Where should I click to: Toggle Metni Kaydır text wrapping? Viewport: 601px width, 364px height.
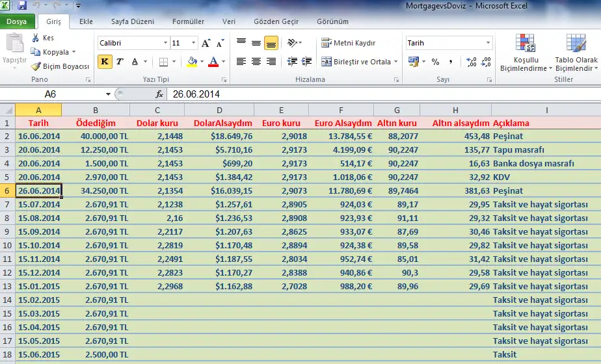tap(349, 43)
